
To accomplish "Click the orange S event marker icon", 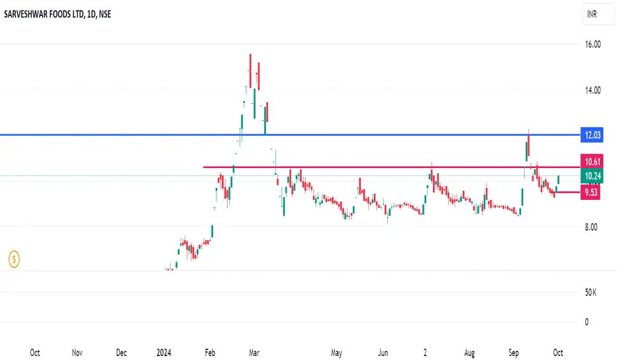I will click(x=14, y=259).
